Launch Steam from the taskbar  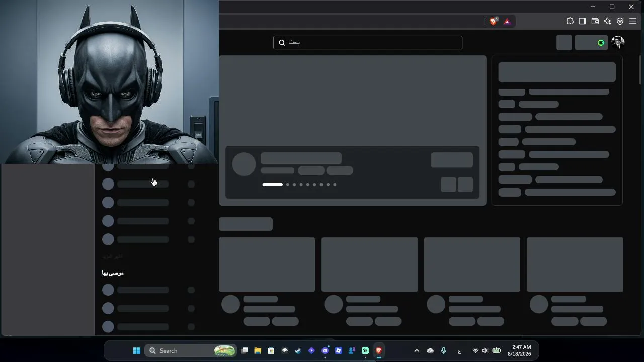298,350
